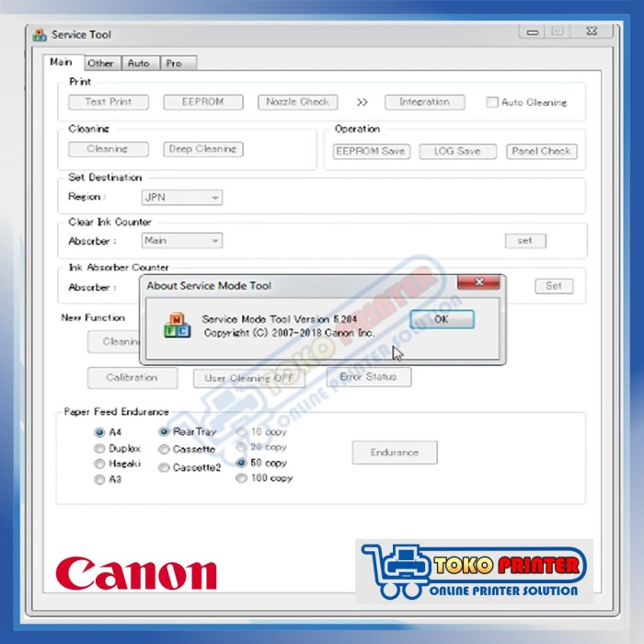Select Cassette2 paper source
Image resolution: width=644 pixels, height=644 pixels.
[x=164, y=467]
